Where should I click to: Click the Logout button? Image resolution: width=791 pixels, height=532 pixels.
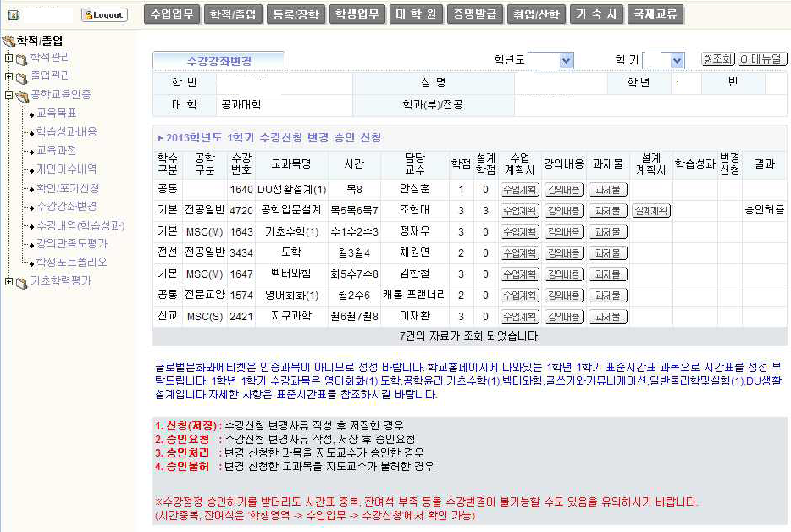(x=104, y=15)
